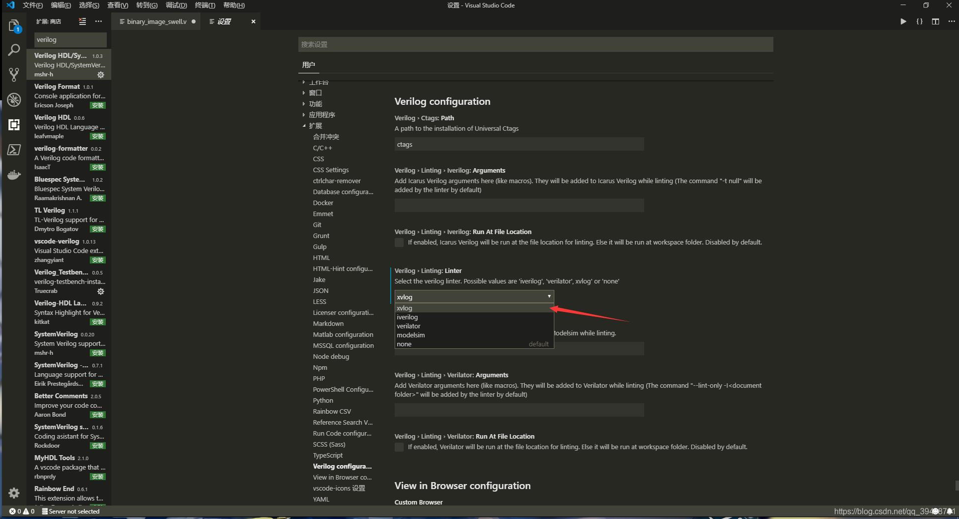Switch to binary_image_swell.v editor tab
This screenshot has width=959, height=519.
point(157,21)
